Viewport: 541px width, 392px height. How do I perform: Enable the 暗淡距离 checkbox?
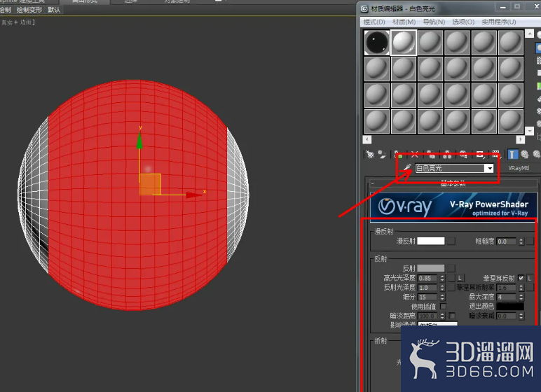452,316
